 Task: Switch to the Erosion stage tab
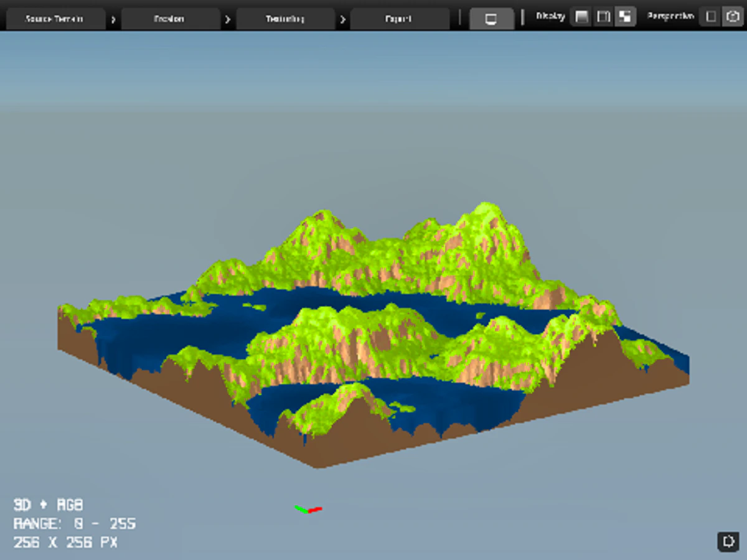click(x=170, y=19)
